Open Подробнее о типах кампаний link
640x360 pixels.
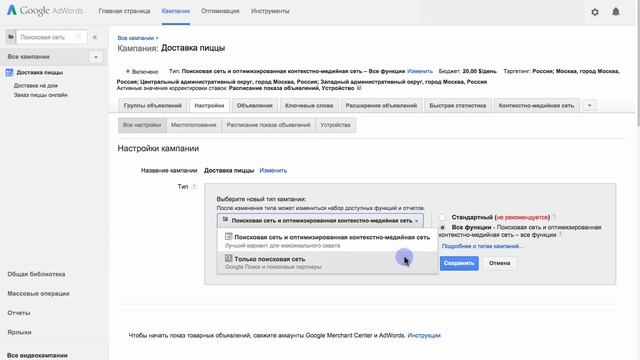click(482, 246)
